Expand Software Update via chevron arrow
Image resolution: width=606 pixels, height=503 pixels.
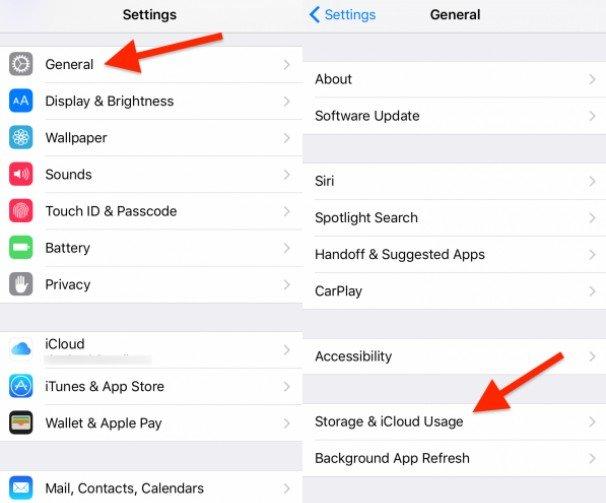tap(592, 116)
